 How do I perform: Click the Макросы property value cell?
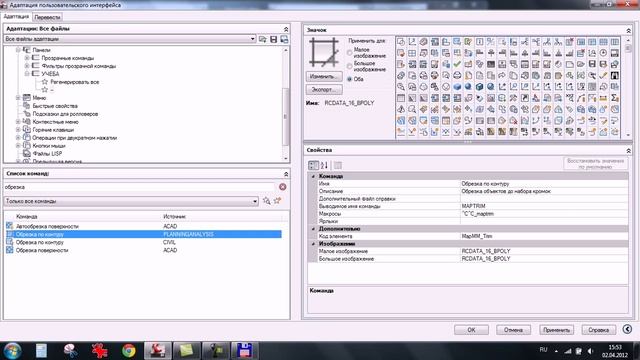[544, 213]
